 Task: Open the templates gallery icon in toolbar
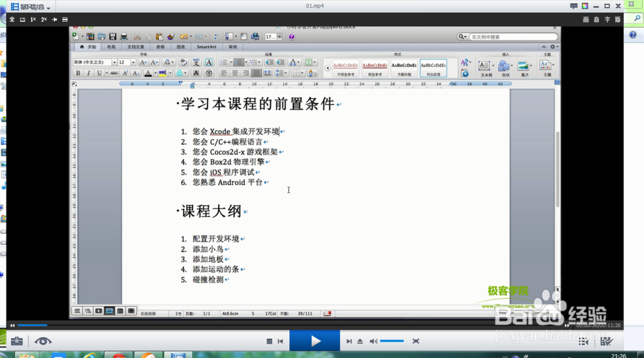pos(90,37)
